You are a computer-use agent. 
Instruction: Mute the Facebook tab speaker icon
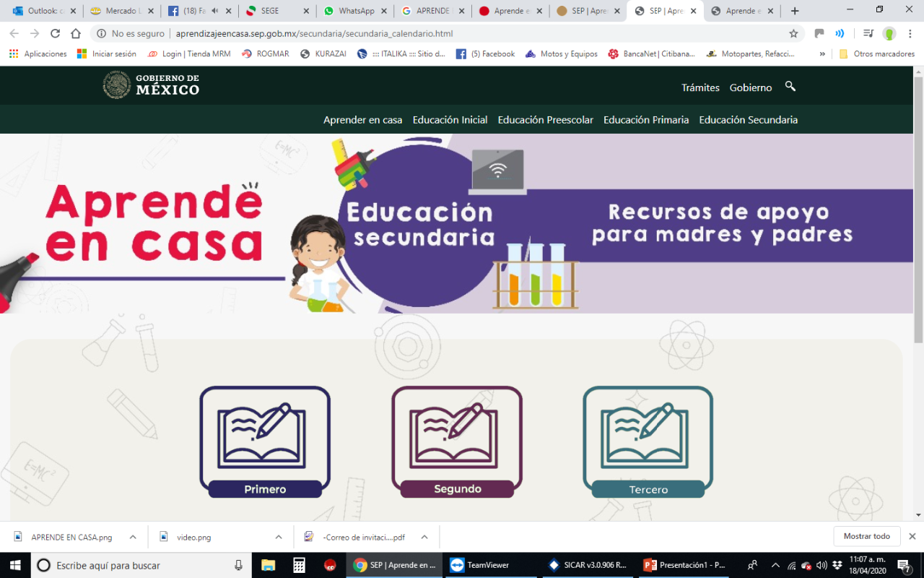(214, 11)
